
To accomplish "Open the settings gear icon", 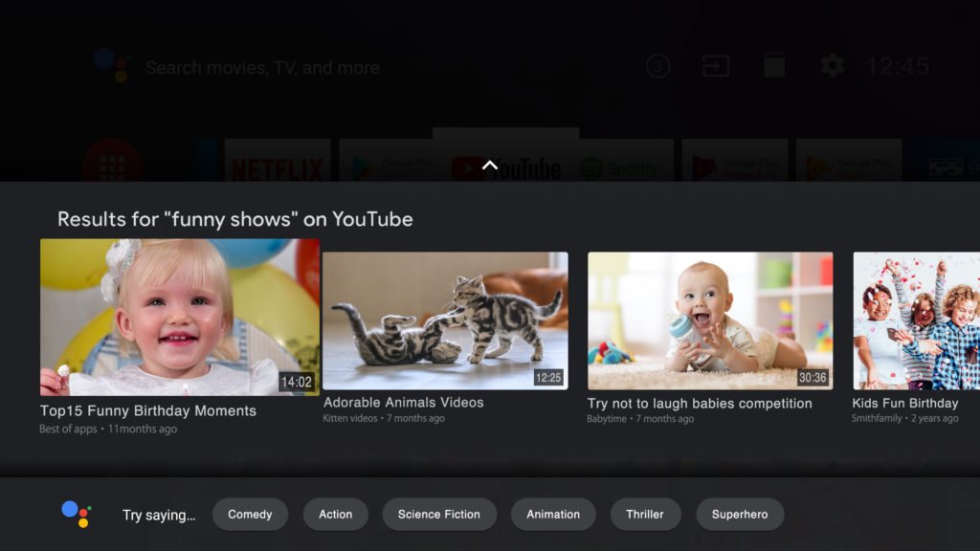I will coord(833,66).
